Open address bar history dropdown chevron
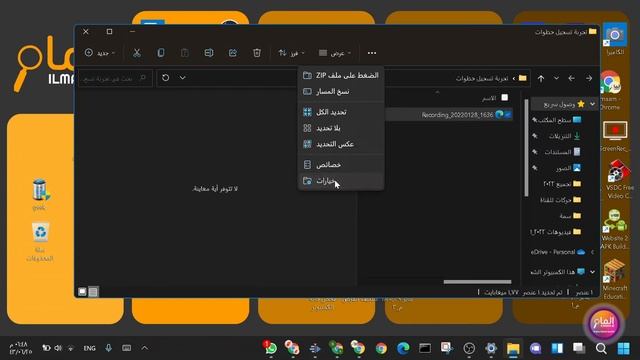The height and width of the screenshot is (360, 640). (182, 78)
